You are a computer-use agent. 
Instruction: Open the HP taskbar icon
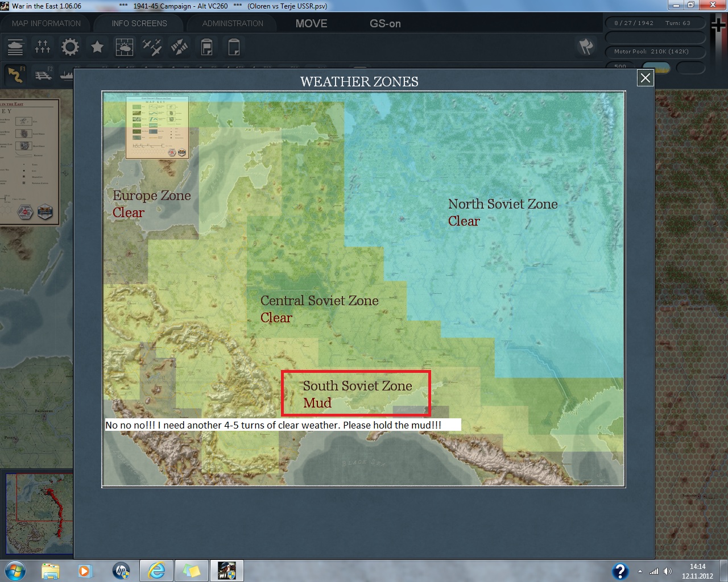click(121, 571)
